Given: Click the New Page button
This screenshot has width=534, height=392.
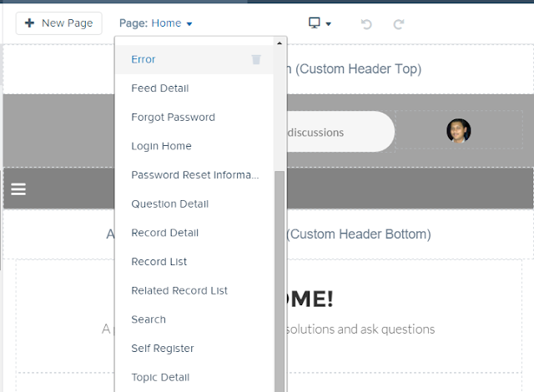Looking at the screenshot, I should (x=58, y=23).
